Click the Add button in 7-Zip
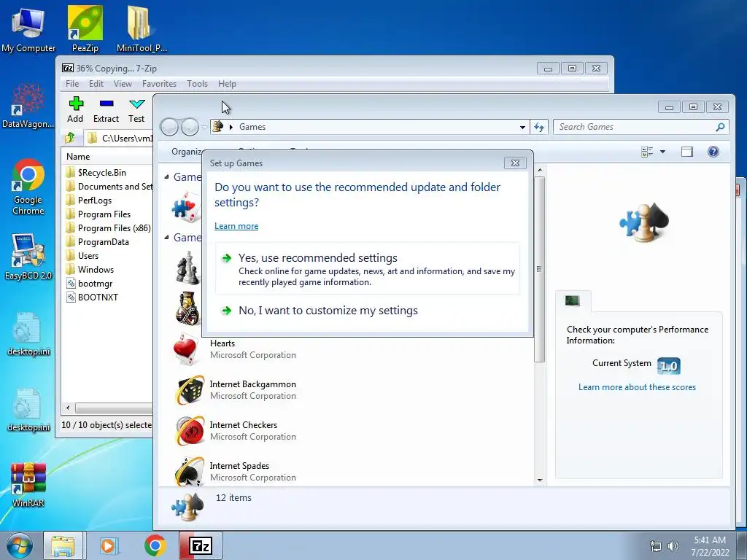Screen dimensions: 747x560 [75, 110]
